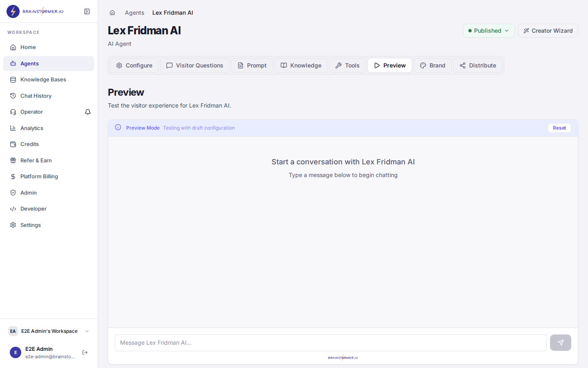The height and width of the screenshot is (368, 588).
Task: Click the send message arrow button
Action: (560, 343)
